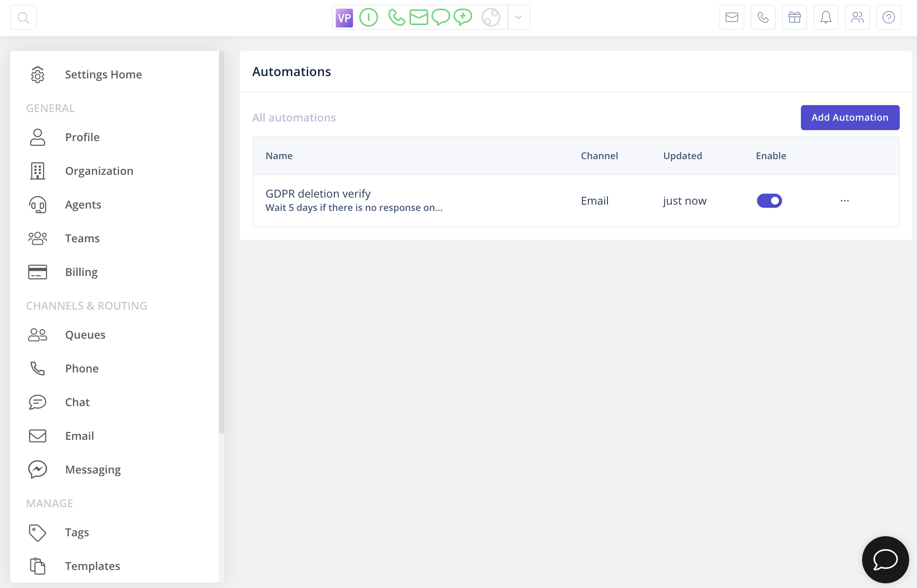Viewport: 917px width, 588px height.
Task: Click the search magnifier icon
Action: coord(24,18)
